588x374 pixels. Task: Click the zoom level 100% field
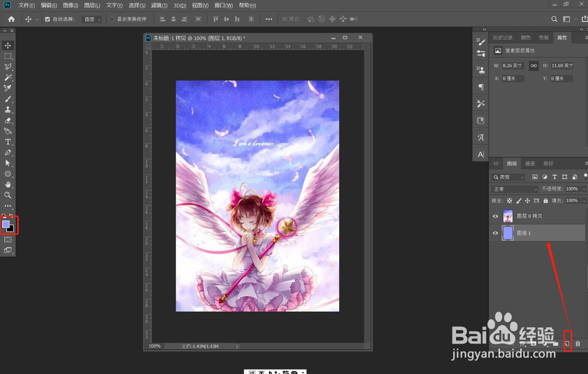tap(155, 346)
